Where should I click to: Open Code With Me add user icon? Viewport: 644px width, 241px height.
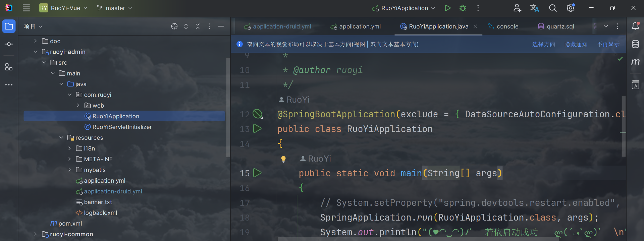coord(517,8)
